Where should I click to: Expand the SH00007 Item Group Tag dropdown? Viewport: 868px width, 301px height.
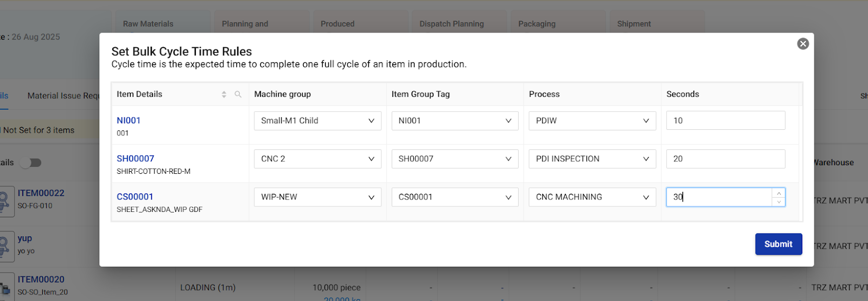click(x=455, y=159)
